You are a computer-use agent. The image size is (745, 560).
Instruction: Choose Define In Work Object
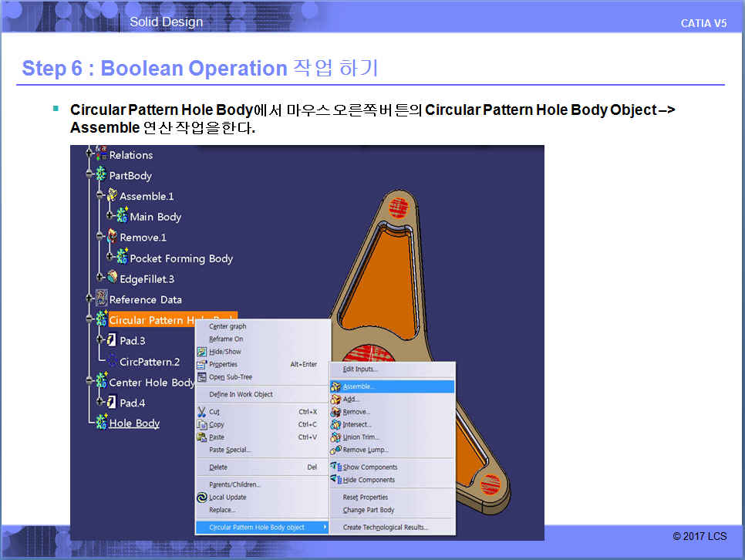(x=241, y=394)
